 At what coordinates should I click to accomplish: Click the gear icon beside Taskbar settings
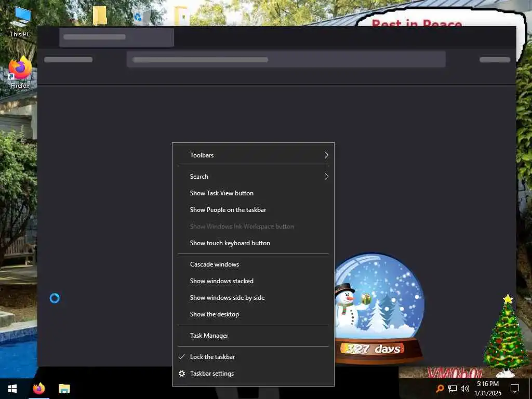point(182,373)
